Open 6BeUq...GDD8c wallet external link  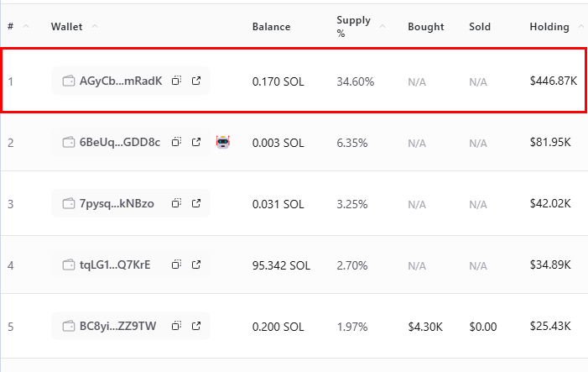196,142
